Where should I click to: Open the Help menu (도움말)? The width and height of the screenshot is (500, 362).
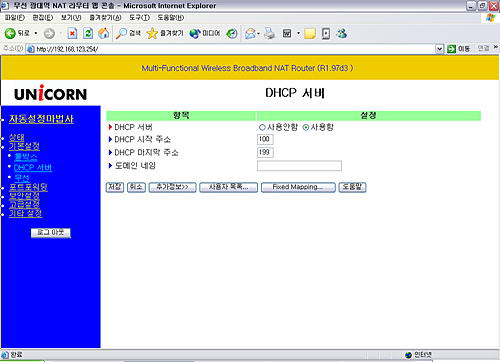coord(171,18)
